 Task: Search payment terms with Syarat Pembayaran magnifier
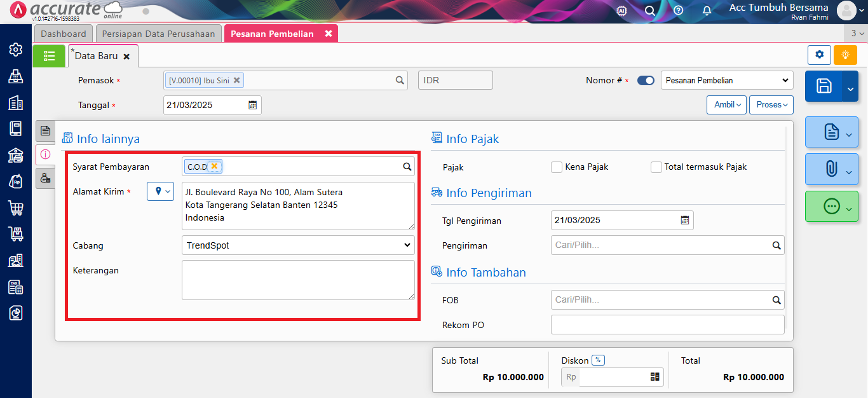407,167
